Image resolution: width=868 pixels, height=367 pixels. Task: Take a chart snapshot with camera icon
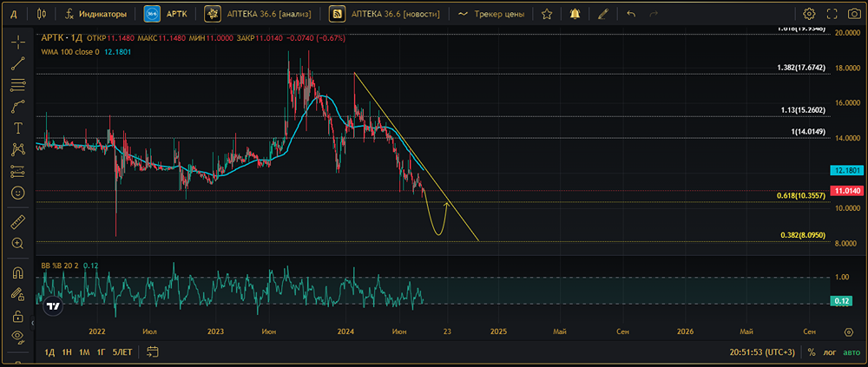[832, 14]
